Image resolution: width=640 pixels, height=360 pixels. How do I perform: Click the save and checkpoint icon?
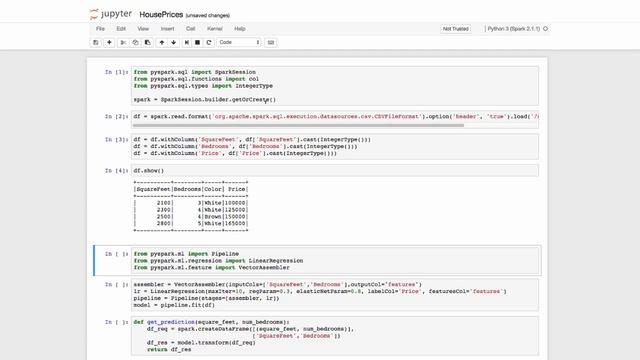(96, 42)
